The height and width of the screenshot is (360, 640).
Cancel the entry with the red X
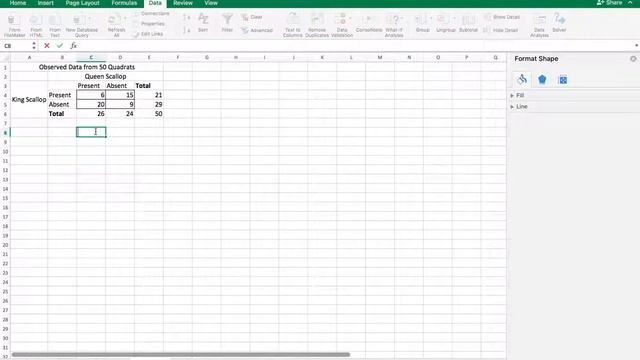click(47, 46)
